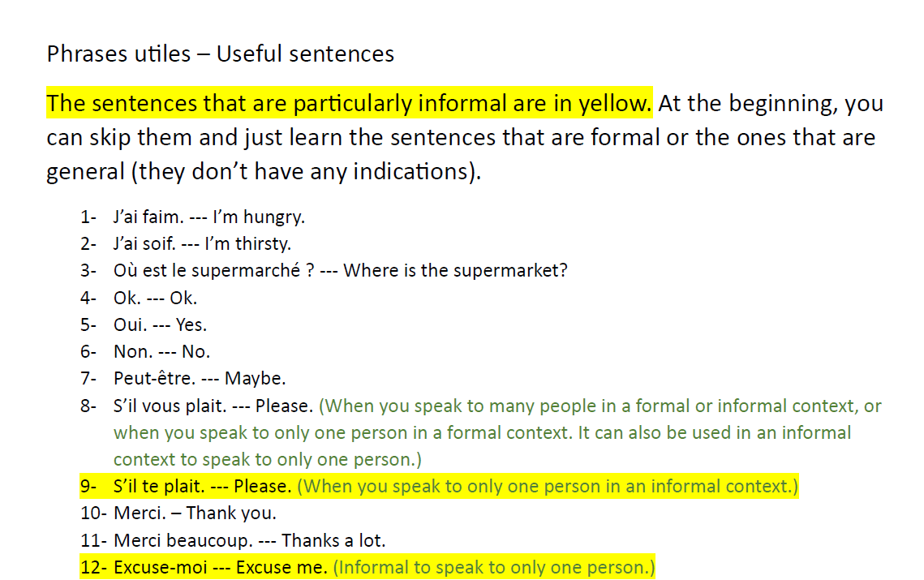This screenshot has height=580, width=924.
Task: Click line 11 "Merci beaucoup"
Action: [249, 540]
